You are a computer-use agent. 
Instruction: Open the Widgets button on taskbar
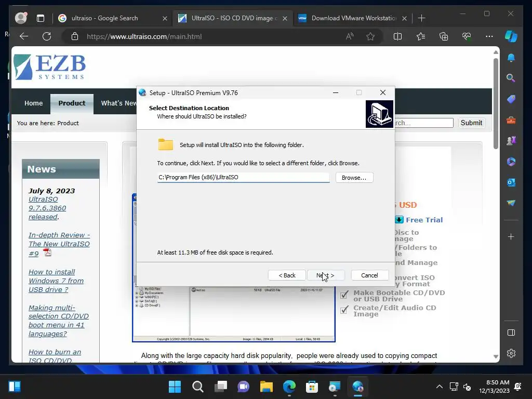(15, 387)
